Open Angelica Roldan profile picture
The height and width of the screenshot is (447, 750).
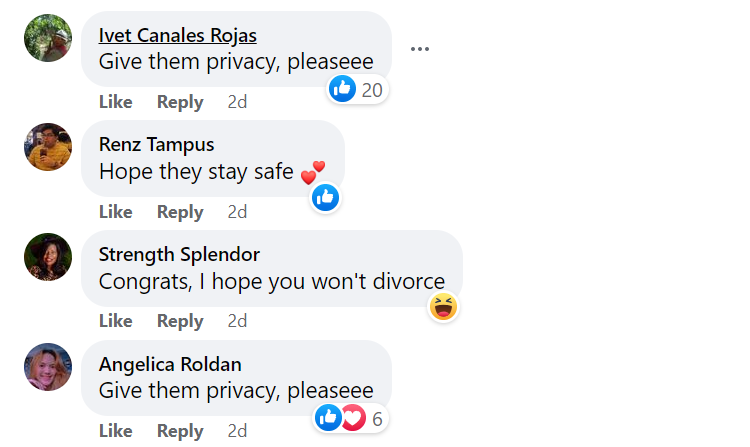coord(48,367)
